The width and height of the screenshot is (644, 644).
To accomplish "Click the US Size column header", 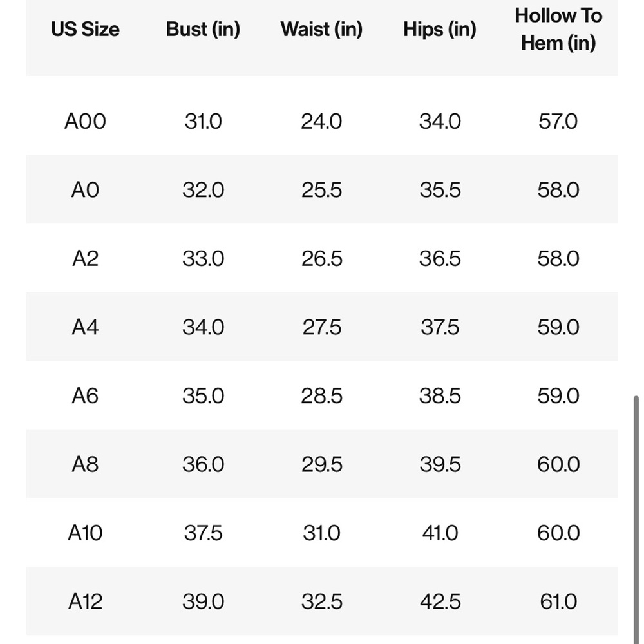I will pyautogui.click(x=85, y=29).
